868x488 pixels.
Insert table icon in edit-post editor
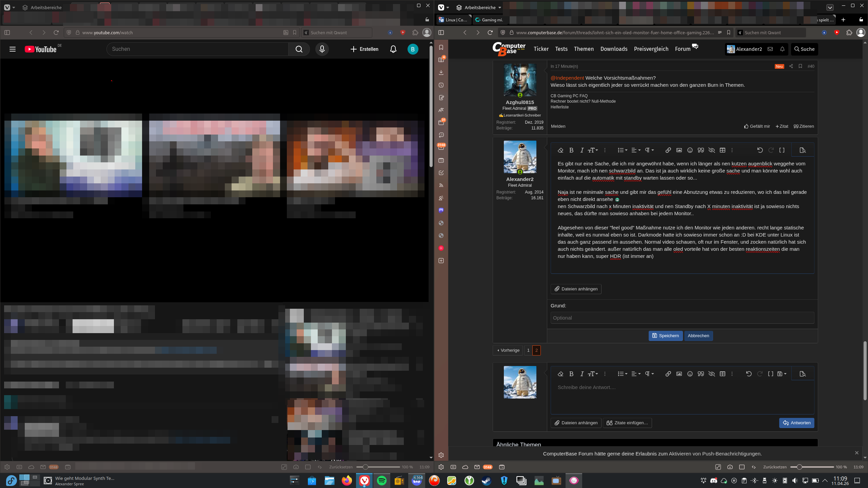[723, 150]
